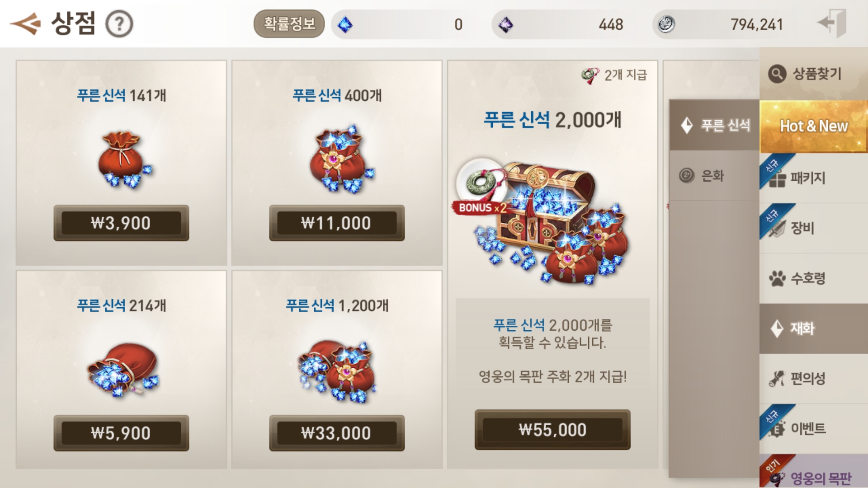Purchase the ₩55,000 2,000 gem chest
The width and height of the screenshot is (868, 488).
coord(552,429)
